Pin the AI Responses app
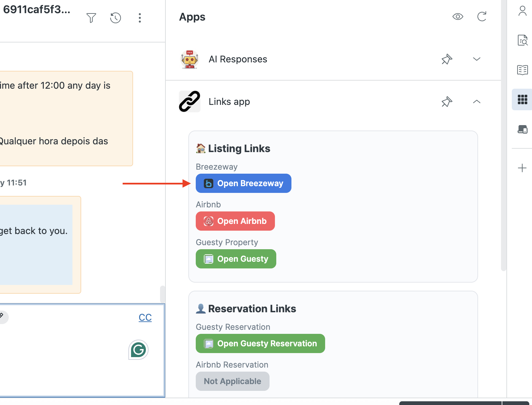The height and width of the screenshot is (405, 532). click(x=447, y=59)
